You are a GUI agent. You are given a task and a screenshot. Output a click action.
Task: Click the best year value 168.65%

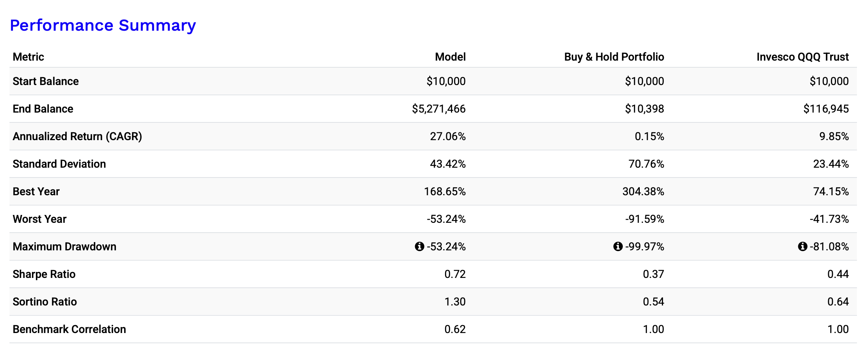pyautogui.click(x=445, y=191)
